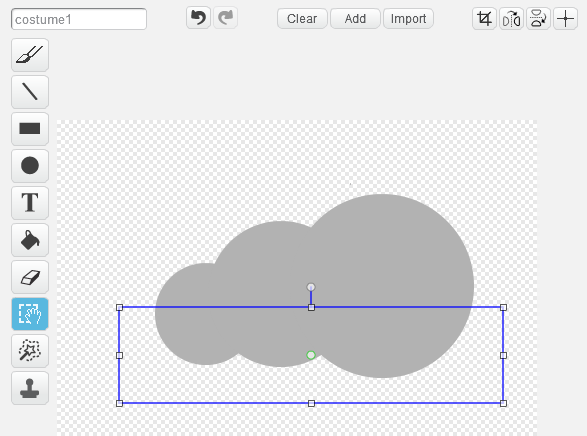Image resolution: width=587 pixels, height=436 pixels.
Task: Select the Brush tool
Action: coord(30,55)
